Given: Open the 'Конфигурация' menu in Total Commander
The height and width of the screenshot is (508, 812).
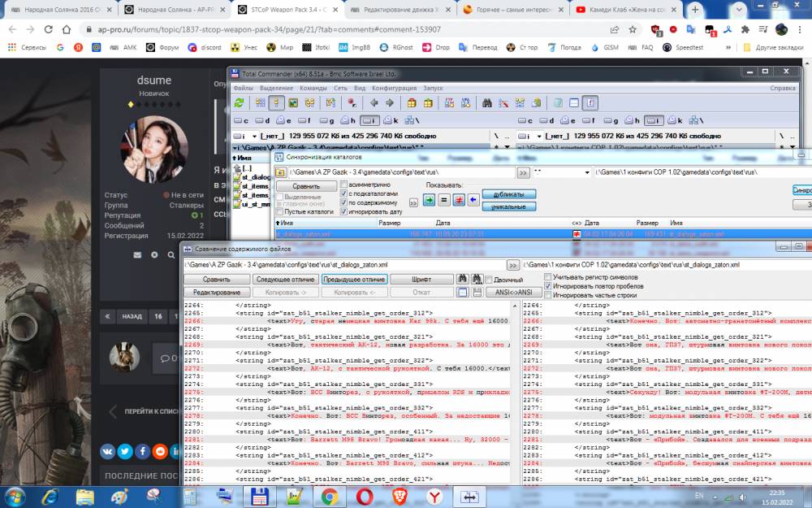Looking at the screenshot, I should point(394,88).
